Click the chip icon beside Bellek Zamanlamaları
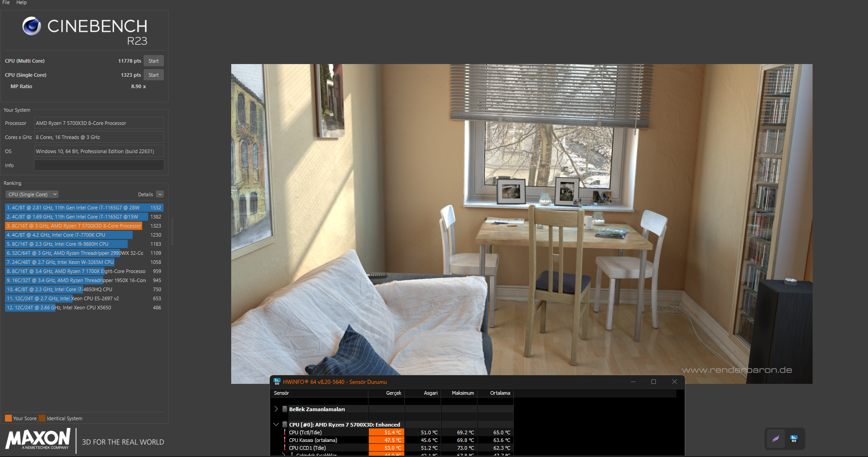This screenshot has height=457, width=868. click(285, 409)
